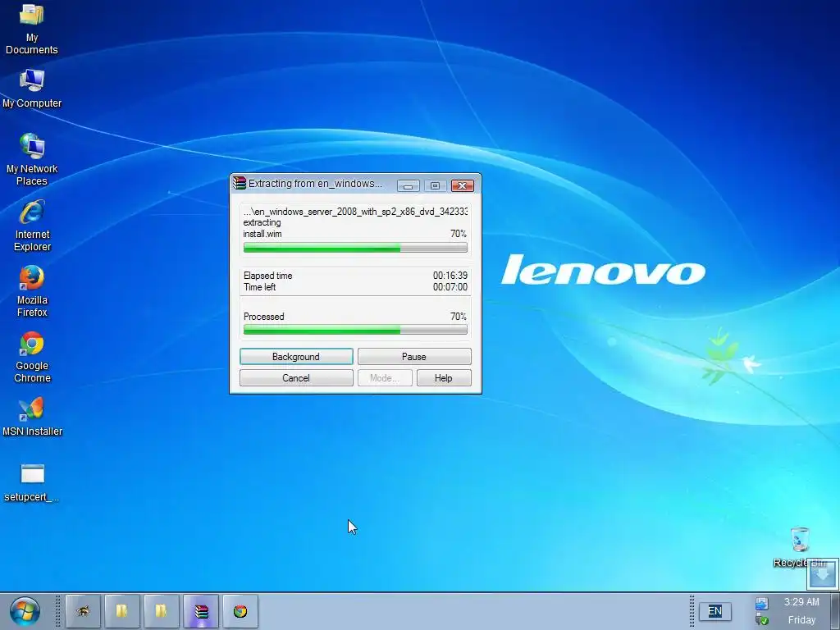Switch to the first folder taskbar button
Screen dimensions: 840x630
[x=121, y=610]
